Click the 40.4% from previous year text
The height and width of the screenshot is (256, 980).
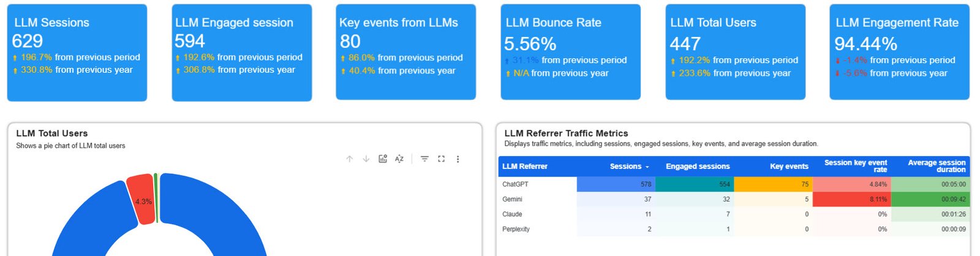[x=402, y=70]
